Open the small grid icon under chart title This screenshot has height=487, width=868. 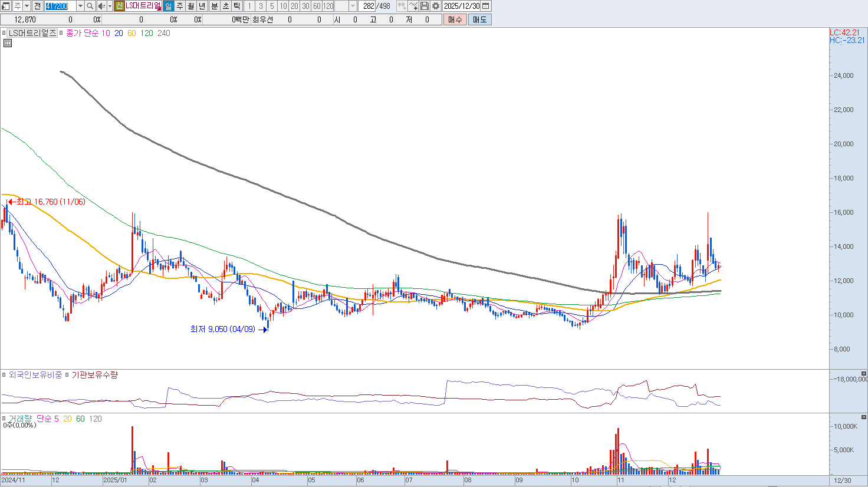tap(8, 43)
